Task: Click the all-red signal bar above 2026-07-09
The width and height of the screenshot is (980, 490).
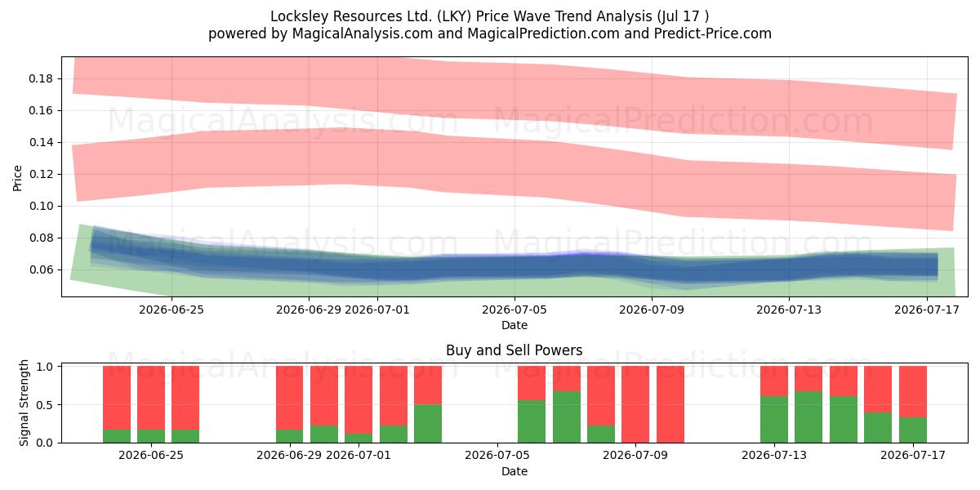Action: coord(635,404)
